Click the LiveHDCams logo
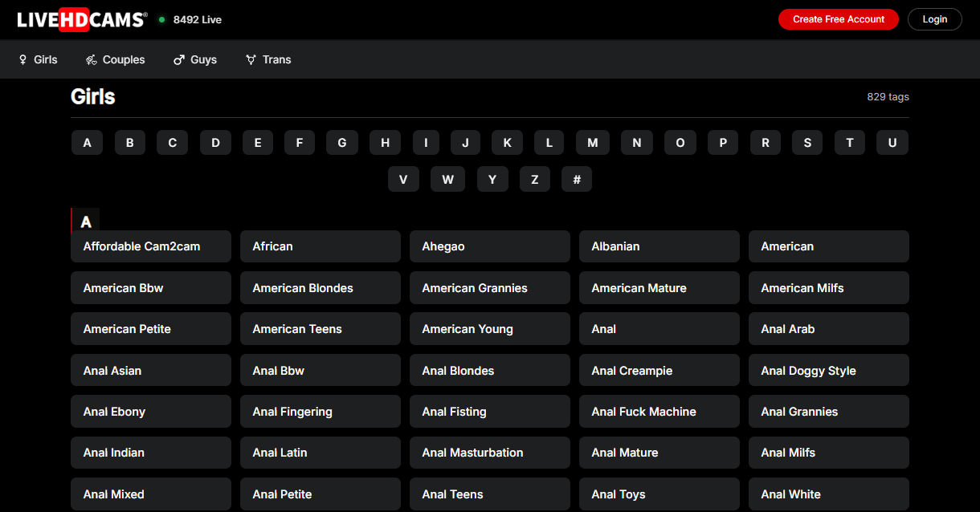 pos(82,19)
